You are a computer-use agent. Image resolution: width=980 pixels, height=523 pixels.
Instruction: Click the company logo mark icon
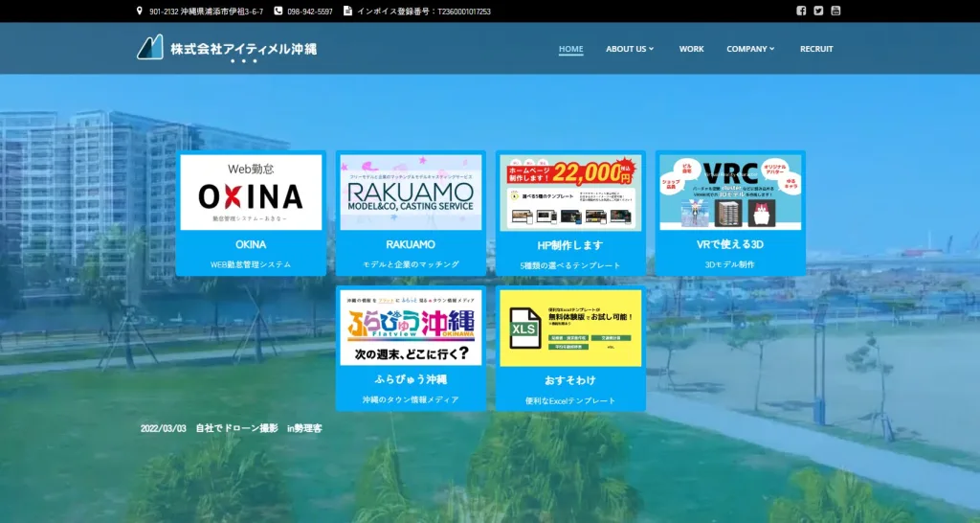[x=150, y=48]
